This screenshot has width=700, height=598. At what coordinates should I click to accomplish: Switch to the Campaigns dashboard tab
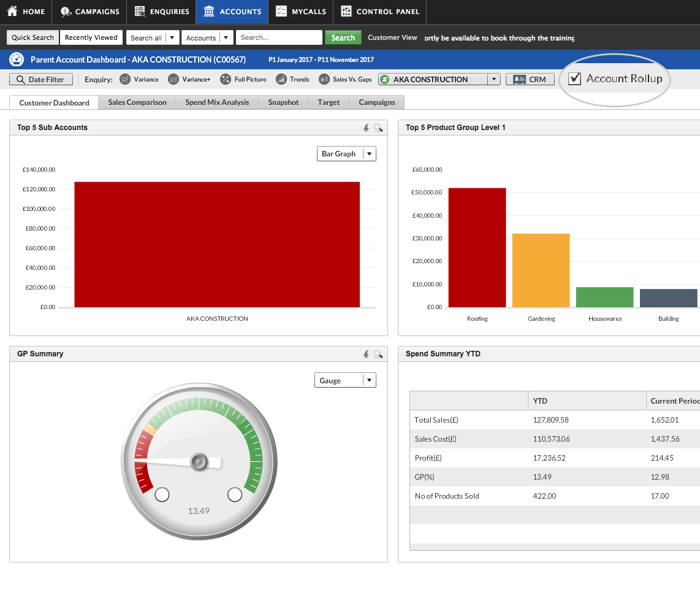pos(377,102)
